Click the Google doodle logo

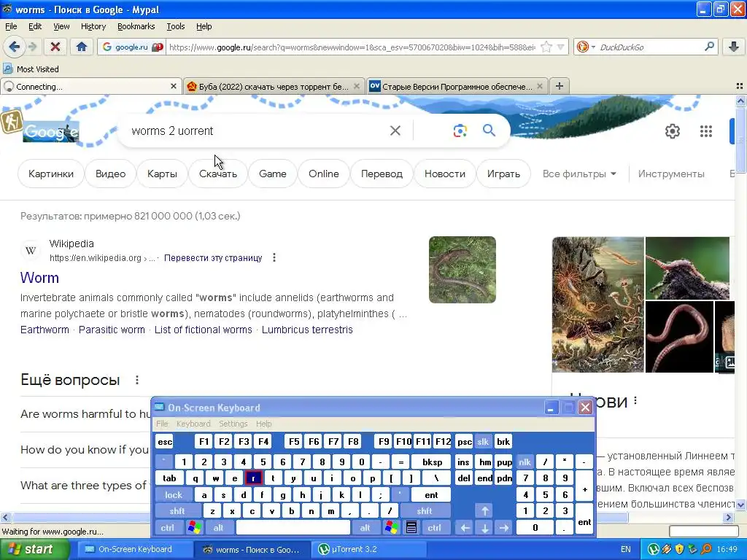[51, 131]
